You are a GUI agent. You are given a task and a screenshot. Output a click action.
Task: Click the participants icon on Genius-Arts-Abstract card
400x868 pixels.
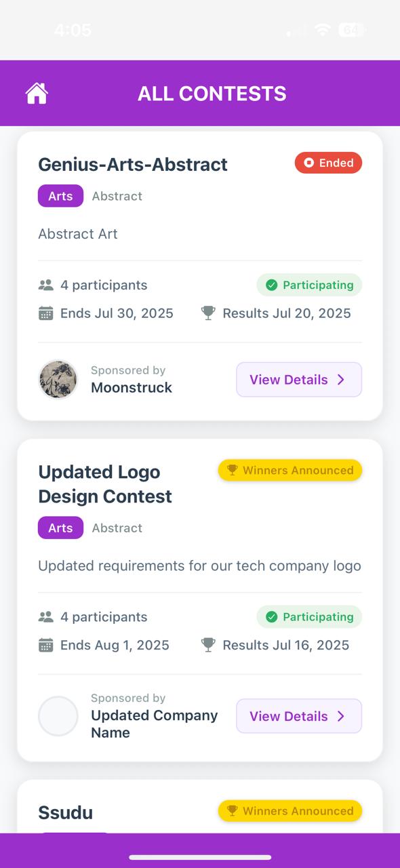click(x=45, y=285)
